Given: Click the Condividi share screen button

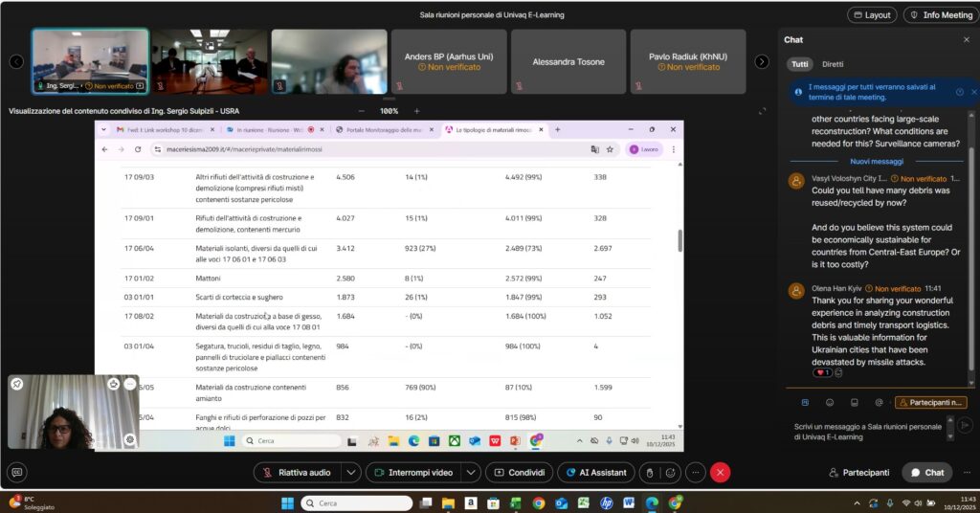Looking at the screenshot, I should [519, 472].
